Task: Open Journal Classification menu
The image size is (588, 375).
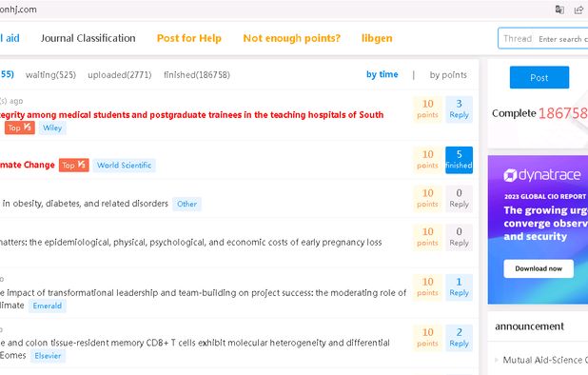Action: [x=88, y=38]
